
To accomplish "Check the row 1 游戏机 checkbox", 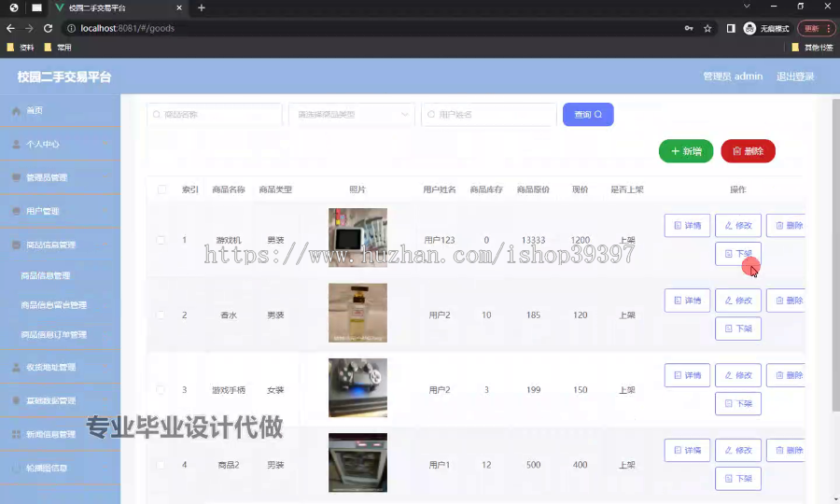I will [161, 240].
